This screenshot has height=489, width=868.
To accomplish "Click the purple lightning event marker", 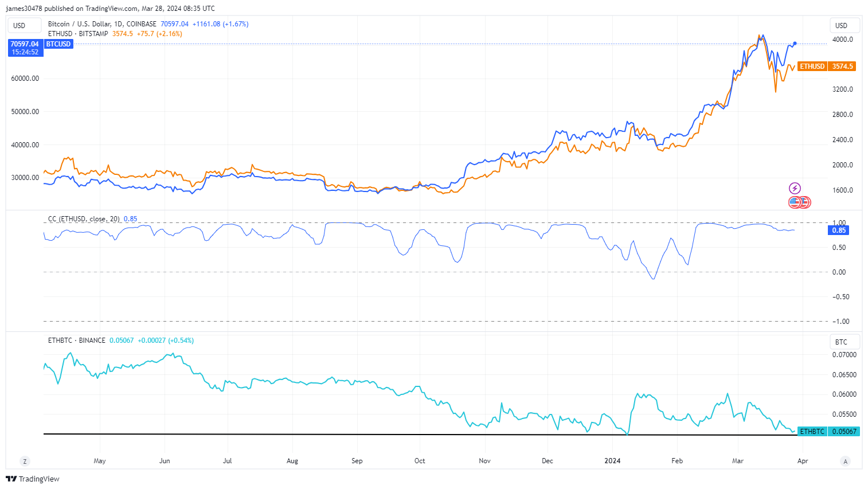I will coord(795,188).
